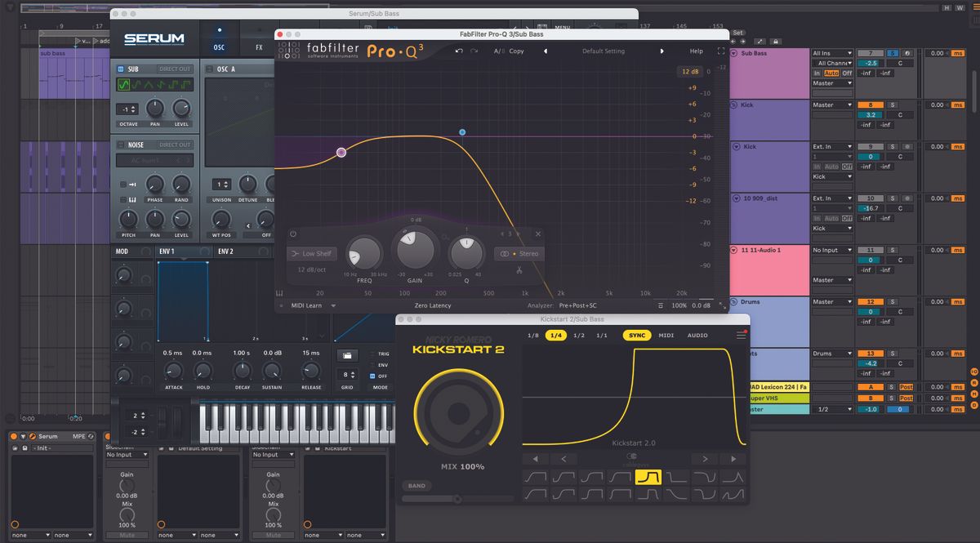Enable SYNC in Kickstart 2

[x=637, y=335]
